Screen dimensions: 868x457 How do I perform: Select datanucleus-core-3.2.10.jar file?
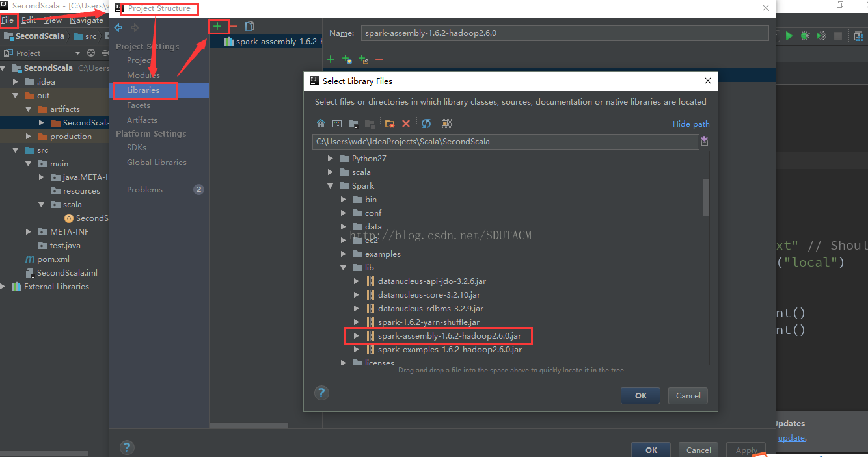429,294
